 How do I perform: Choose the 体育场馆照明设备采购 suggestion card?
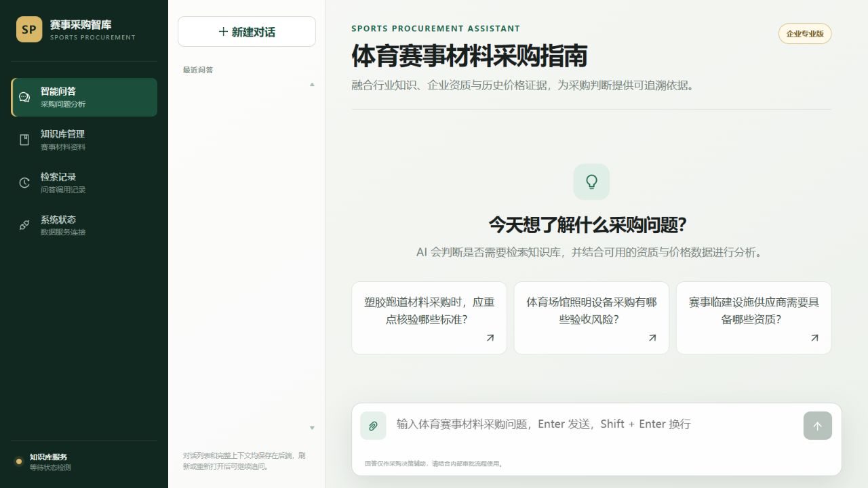coord(591,318)
